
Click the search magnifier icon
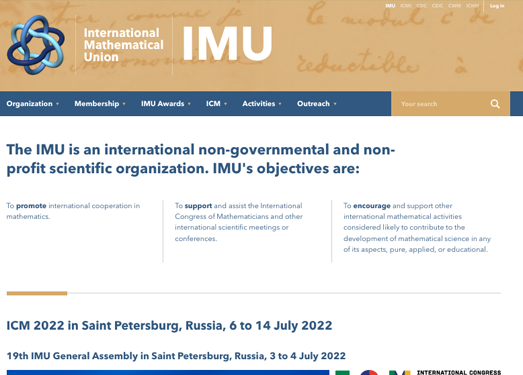tap(495, 104)
